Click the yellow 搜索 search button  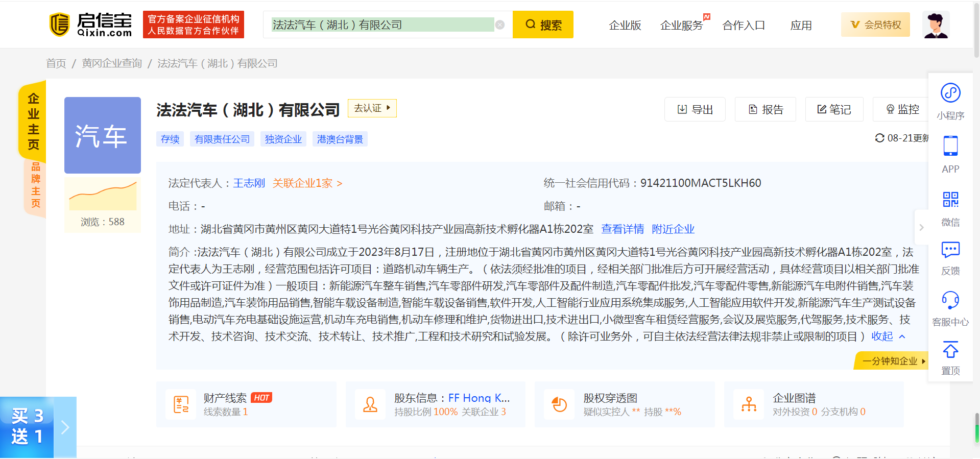(x=543, y=25)
